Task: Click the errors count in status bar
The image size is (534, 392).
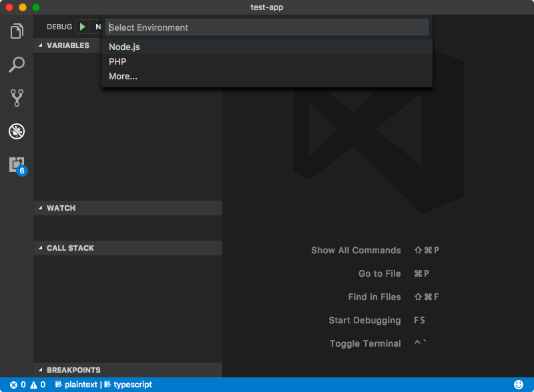Action: [x=18, y=385]
